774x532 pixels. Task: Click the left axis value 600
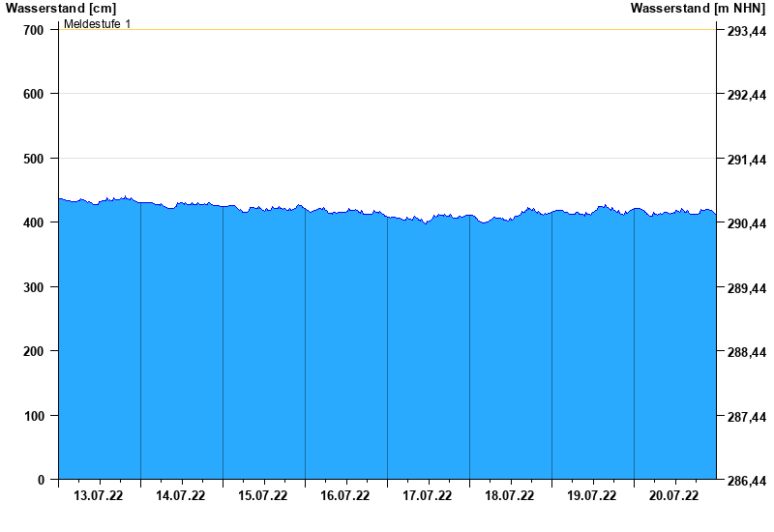(x=34, y=94)
